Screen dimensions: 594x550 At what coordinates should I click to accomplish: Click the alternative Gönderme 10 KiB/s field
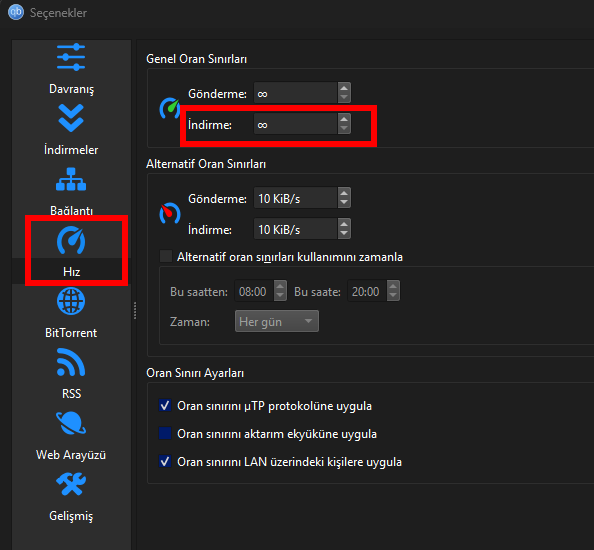click(x=295, y=197)
